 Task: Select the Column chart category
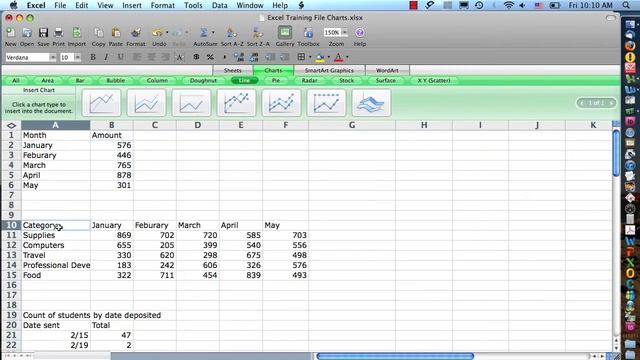coord(157,80)
